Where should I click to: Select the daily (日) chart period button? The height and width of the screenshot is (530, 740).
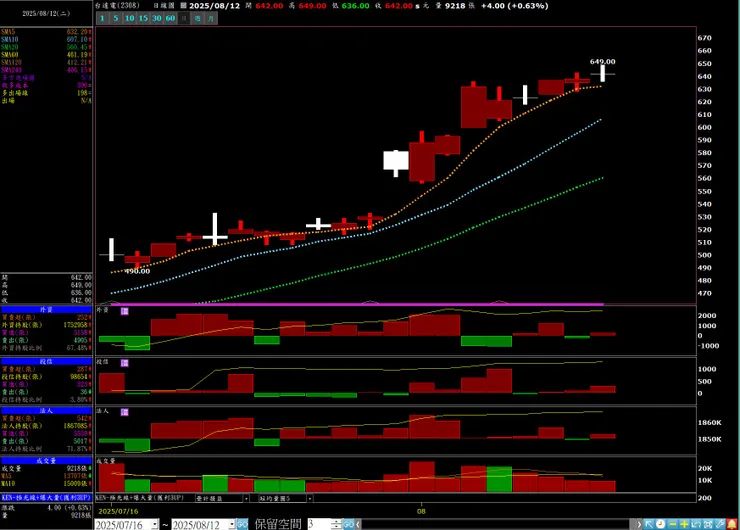pos(184,18)
